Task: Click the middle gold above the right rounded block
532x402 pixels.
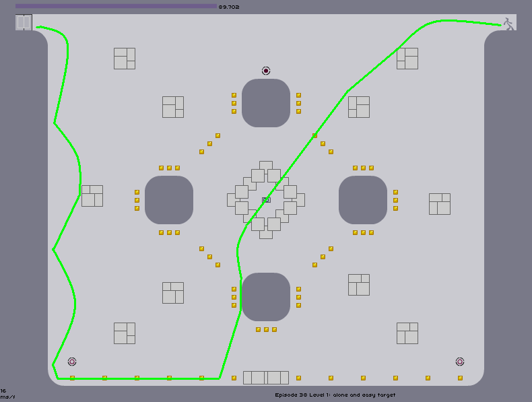Action: pos(364,168)
